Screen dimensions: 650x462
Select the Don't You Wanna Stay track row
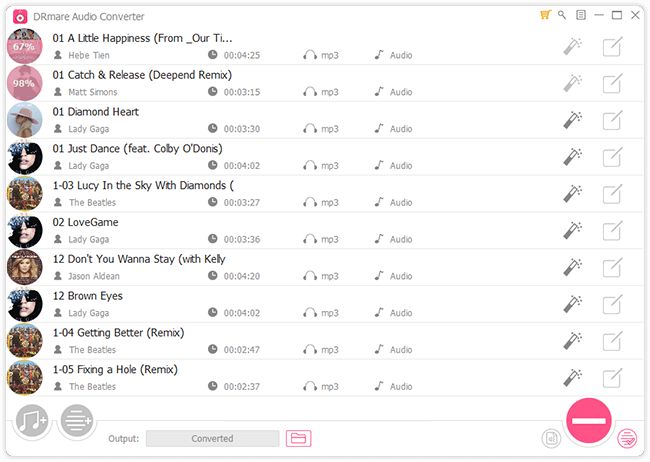click(x=300, y=268)
